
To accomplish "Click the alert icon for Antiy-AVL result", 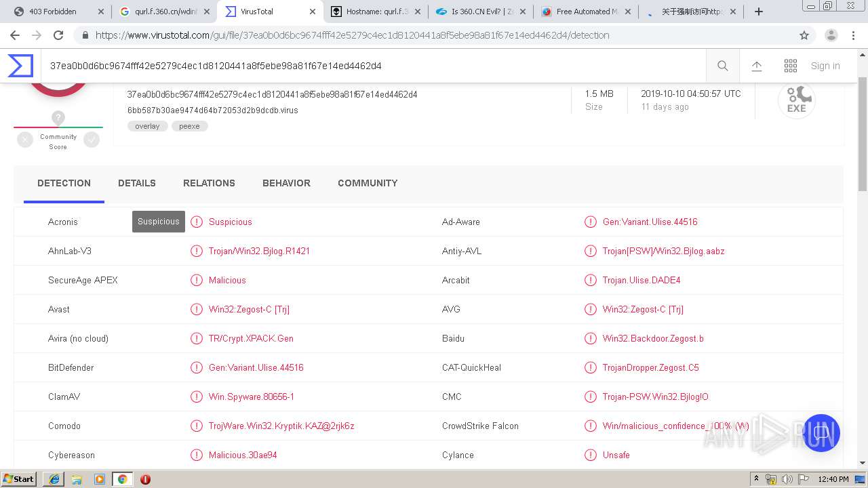I will (x=591, y=251).
